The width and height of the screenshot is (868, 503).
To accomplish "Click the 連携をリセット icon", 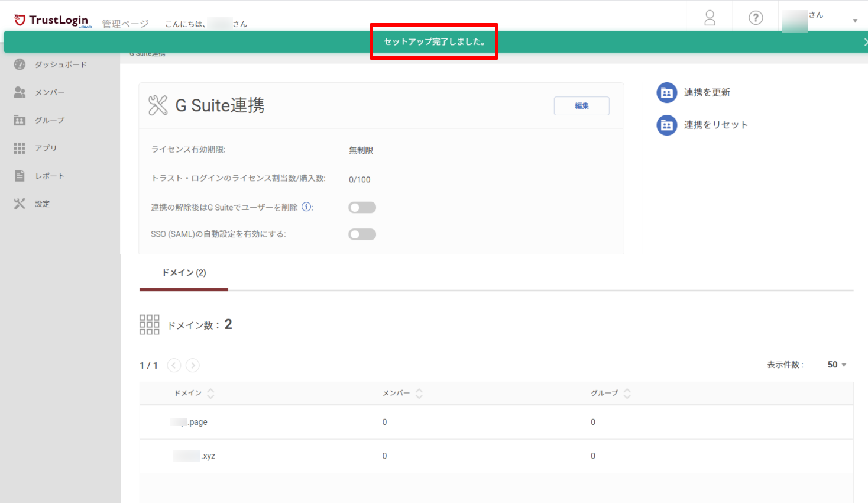I will click(x=667, y=125).
